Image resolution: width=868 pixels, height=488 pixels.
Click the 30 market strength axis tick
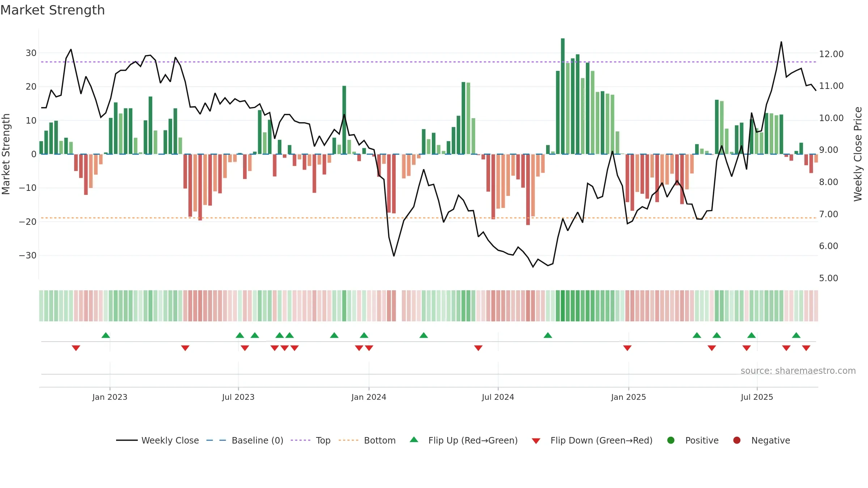click(x=31, y=53)
